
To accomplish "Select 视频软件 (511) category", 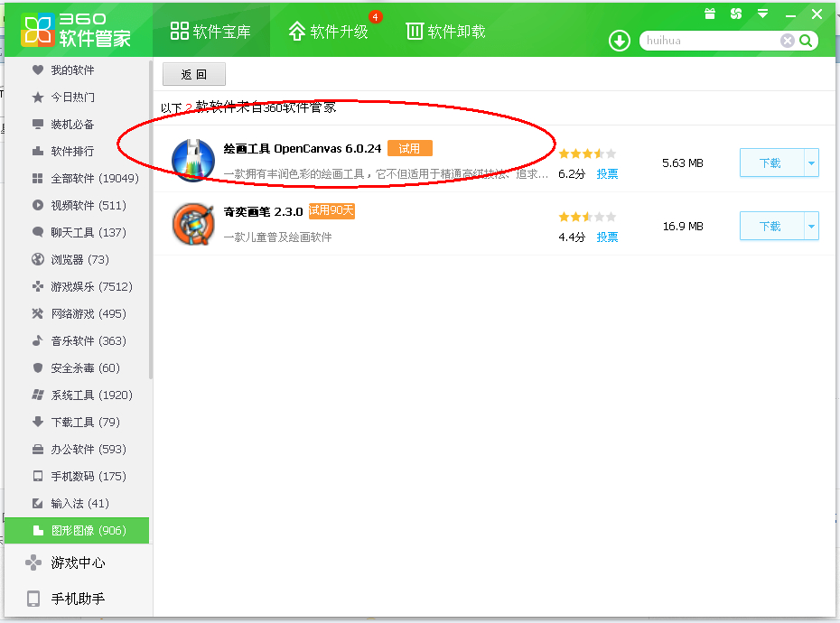I will click(x=89, y=205).
